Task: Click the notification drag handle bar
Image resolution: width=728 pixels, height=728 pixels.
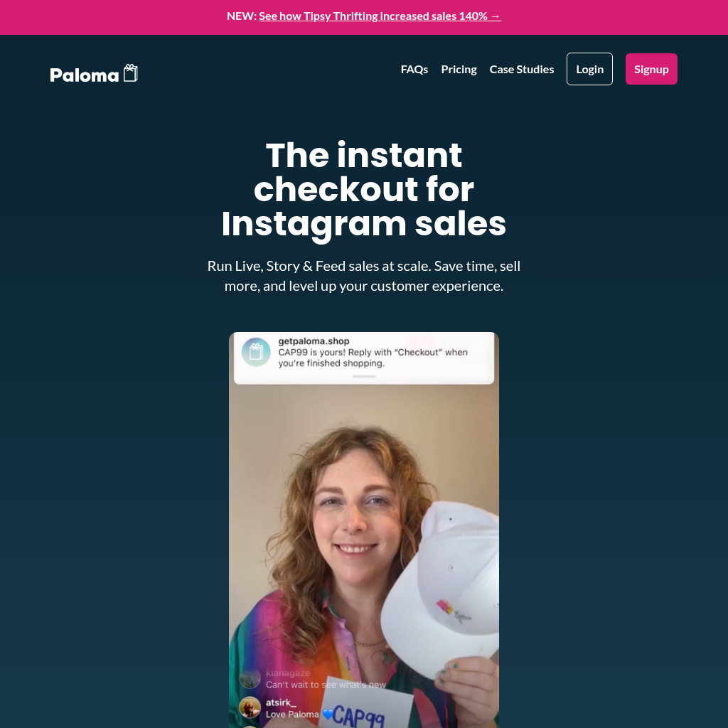Action: (x=364, y=377)
